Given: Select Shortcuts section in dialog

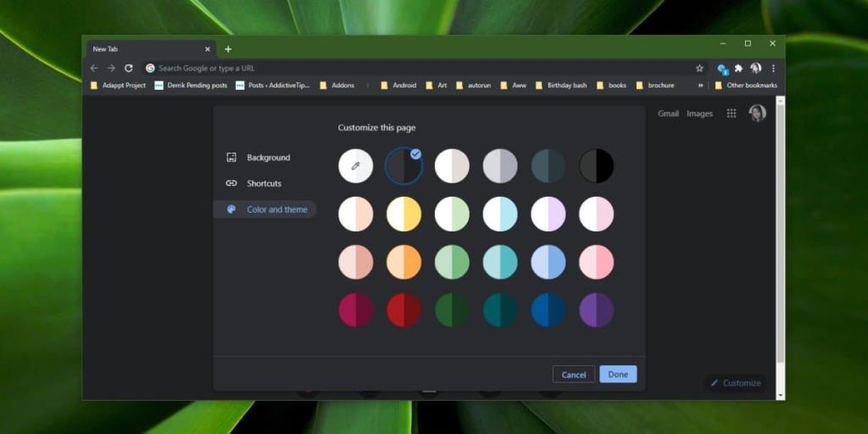Looking at the screenshot, I should 264,183.
